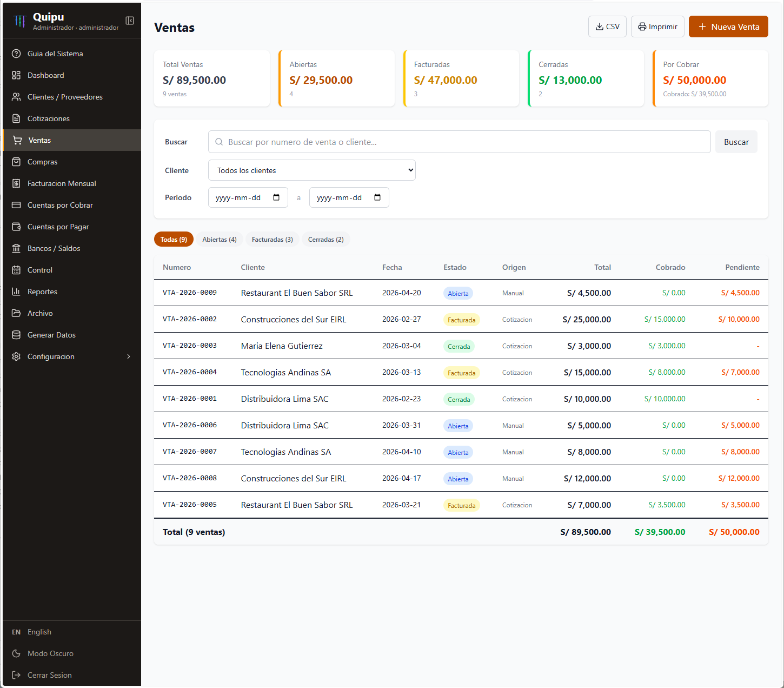Screen dimensions: 784x688
Task: Click Cerrada badge for VTA-2026-0001
Action: pos(459,399)
